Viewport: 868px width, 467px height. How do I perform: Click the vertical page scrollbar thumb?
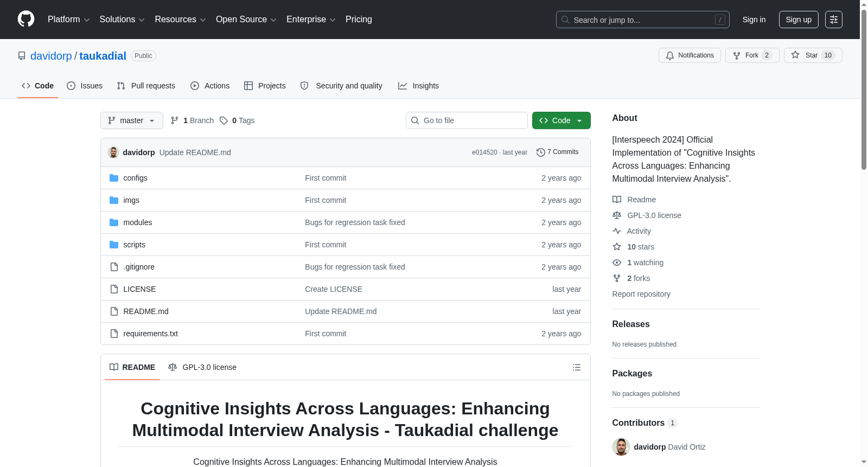tap(864, 89)
